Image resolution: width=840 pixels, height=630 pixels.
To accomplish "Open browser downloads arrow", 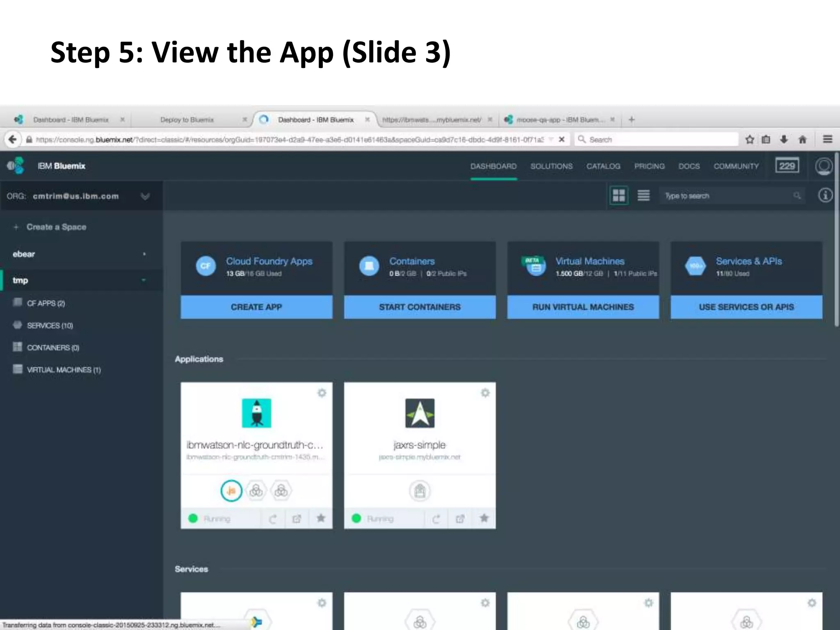I will [x=784, y=139].
